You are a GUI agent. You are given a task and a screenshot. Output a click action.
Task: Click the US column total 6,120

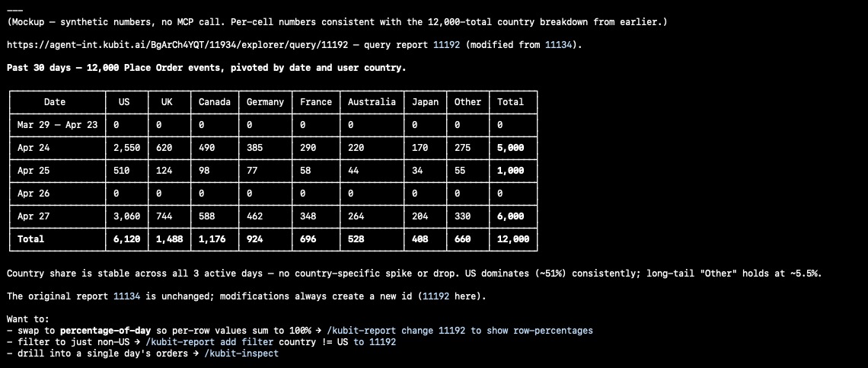[126, 239]
